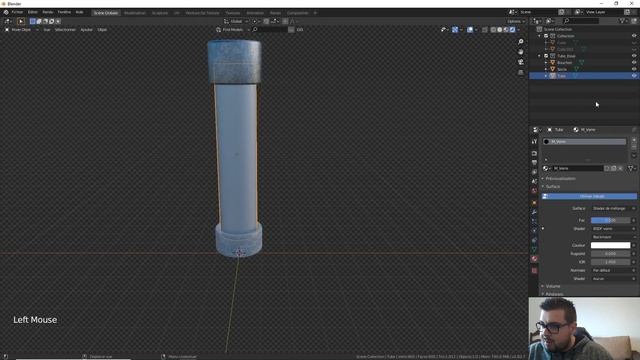Open the Objet viewport menu

tap(102, 30)
